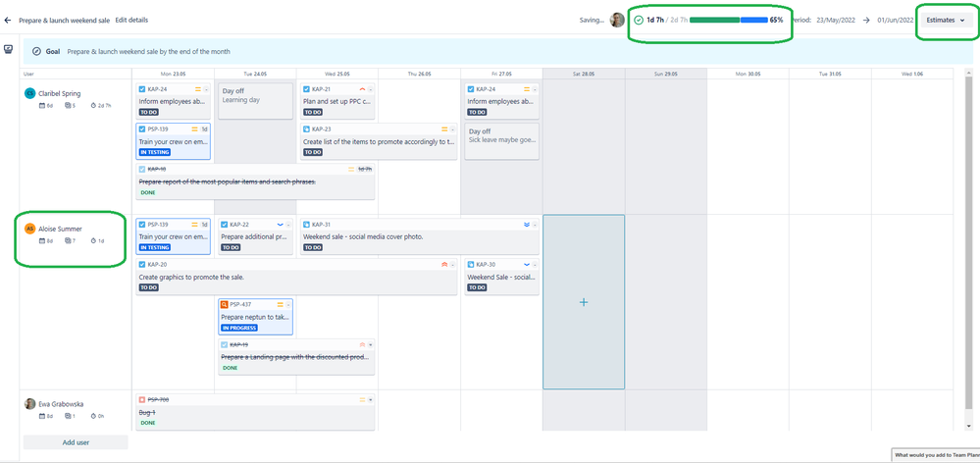The height and width of the screenshot is (463, 980).
Task: Expand the dropdown arrow on Friday's KAP-24 card
Action: pos(535,89)
